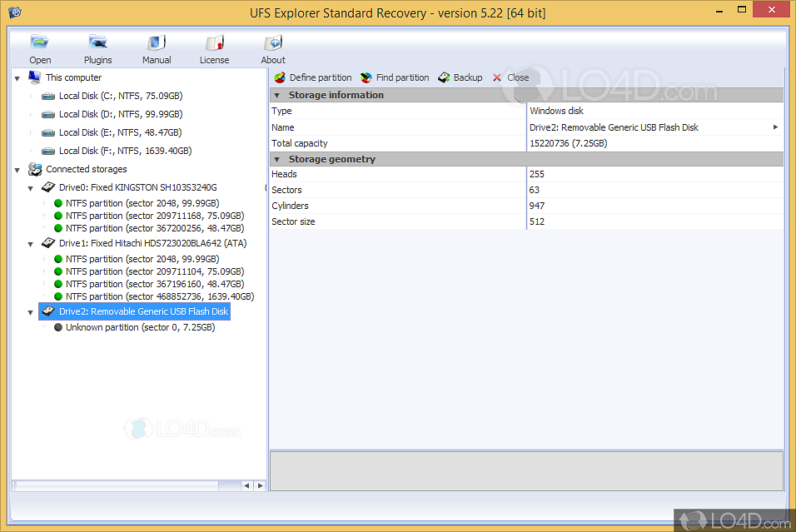Collapse the This computer tree node

tap(17, 79)
